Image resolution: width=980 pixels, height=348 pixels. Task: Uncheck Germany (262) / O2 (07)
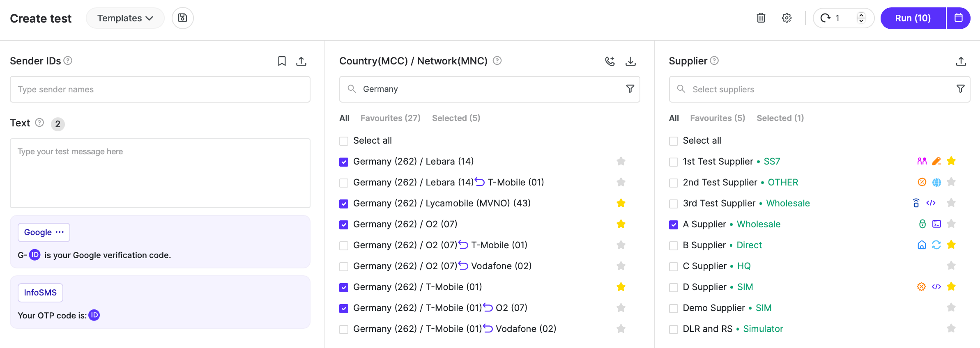(344, 224)
